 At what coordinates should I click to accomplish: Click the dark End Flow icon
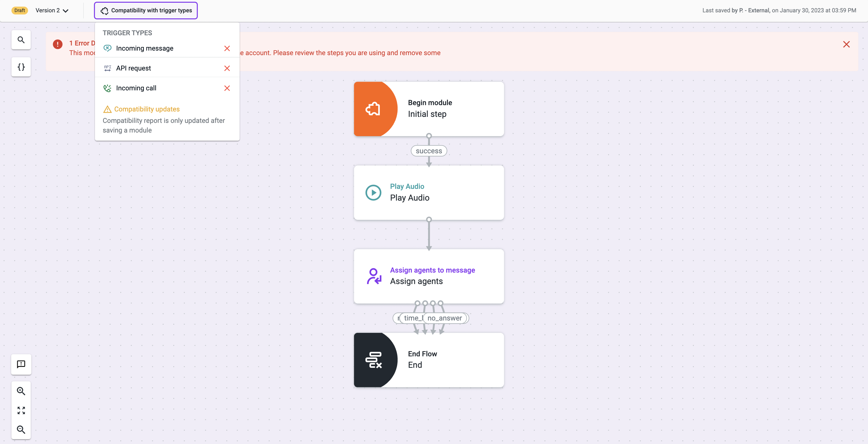tap(373, 360)
